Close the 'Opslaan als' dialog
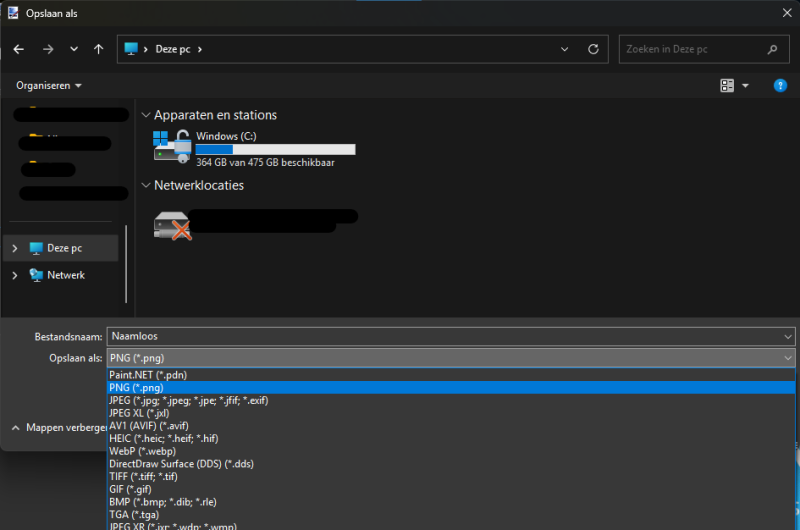 coord(787,13)
